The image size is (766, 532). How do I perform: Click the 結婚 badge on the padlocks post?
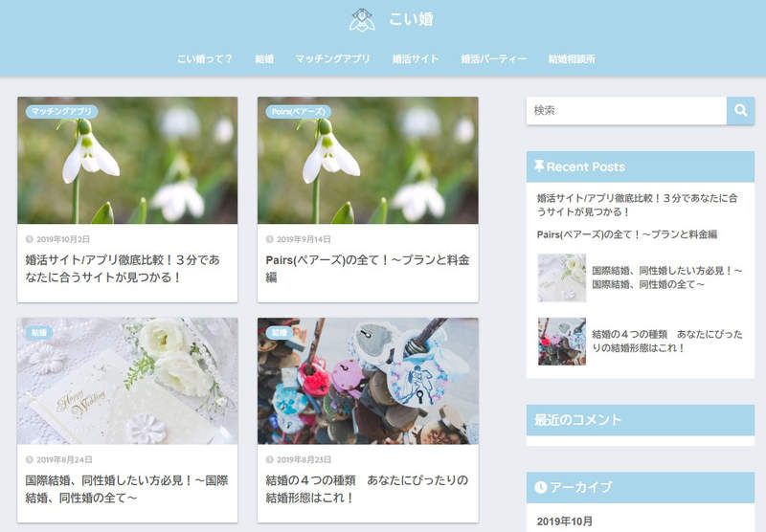280,333
